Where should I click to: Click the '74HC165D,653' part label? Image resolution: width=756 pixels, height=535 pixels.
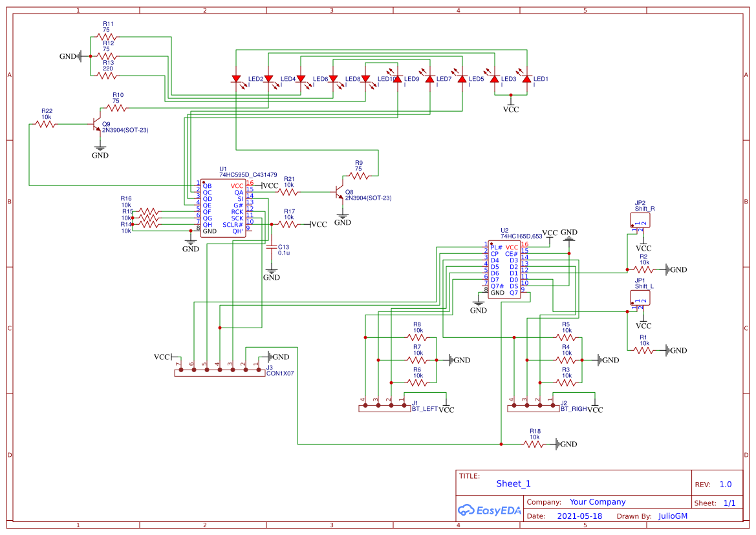pyautogui.click(x=521, y=236)
